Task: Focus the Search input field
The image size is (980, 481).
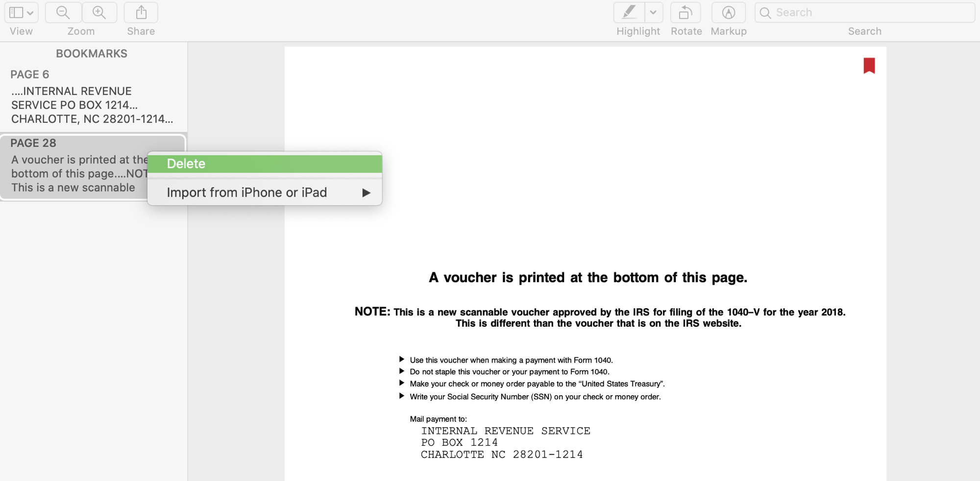Action: (x=865, y=12)
